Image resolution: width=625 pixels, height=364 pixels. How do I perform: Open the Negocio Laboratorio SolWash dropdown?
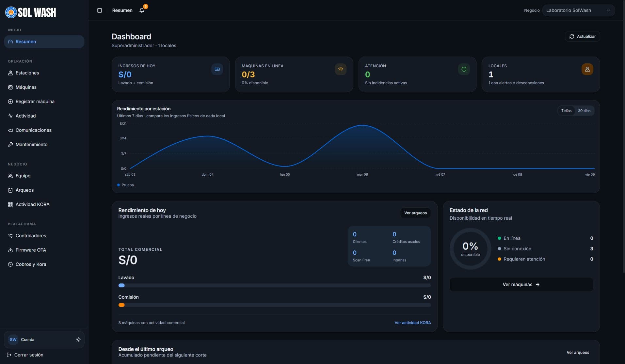pos(578,10)
